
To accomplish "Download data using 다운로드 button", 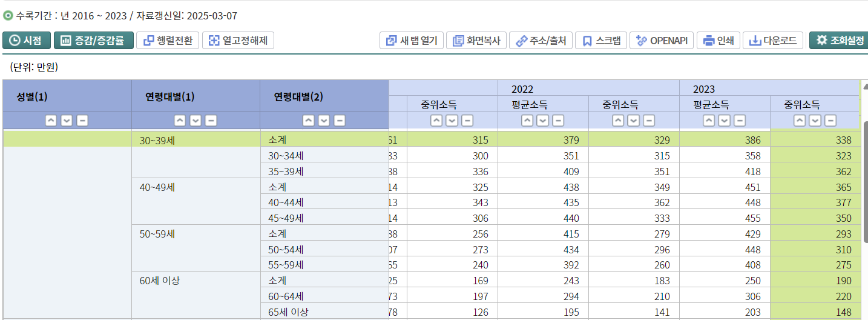I will (x=774, y=41).
